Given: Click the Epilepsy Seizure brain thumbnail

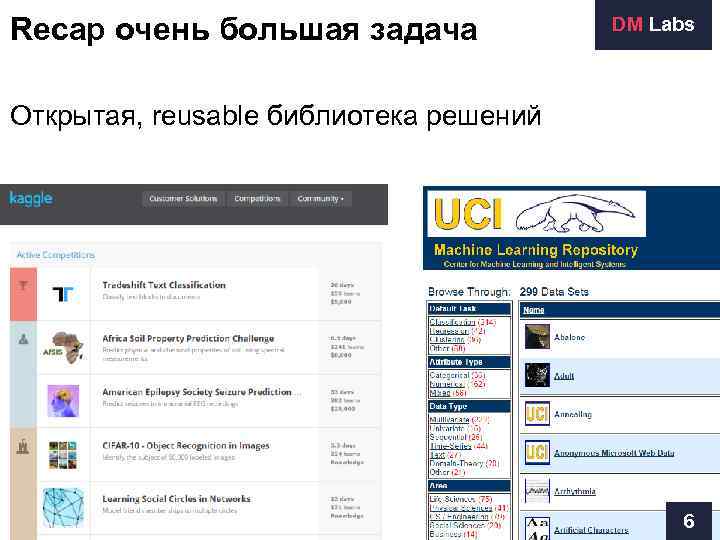Looking at the screenshot, I should click(x=63, y=401).
